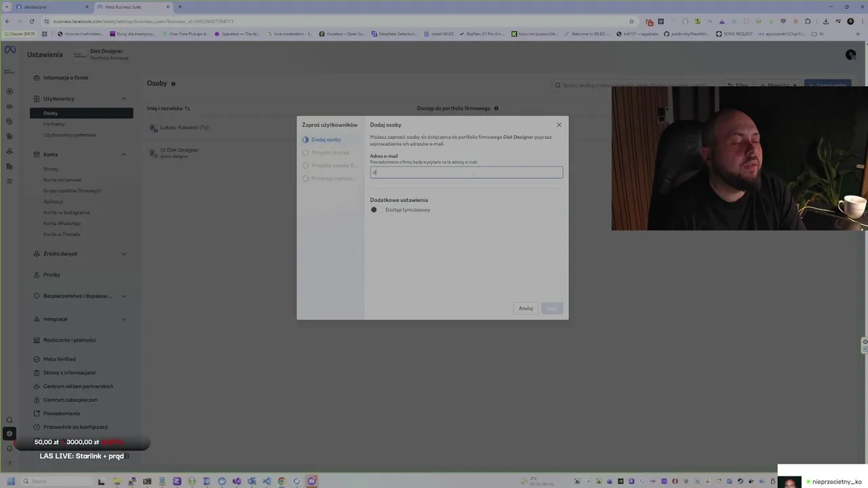Select the Łukasz Kowalski (Ty) row
Viewport: 868px width, 488px height.
(184, 127)
